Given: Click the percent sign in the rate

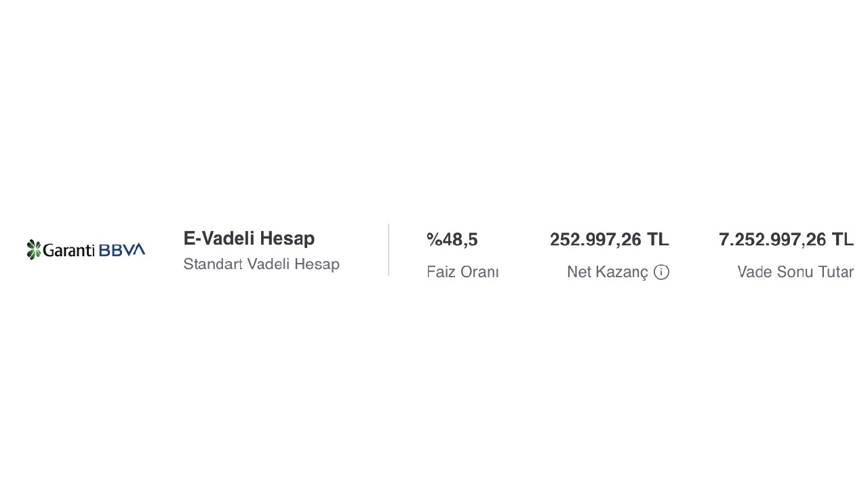Looking at the screenshot, I should [434, 239].
